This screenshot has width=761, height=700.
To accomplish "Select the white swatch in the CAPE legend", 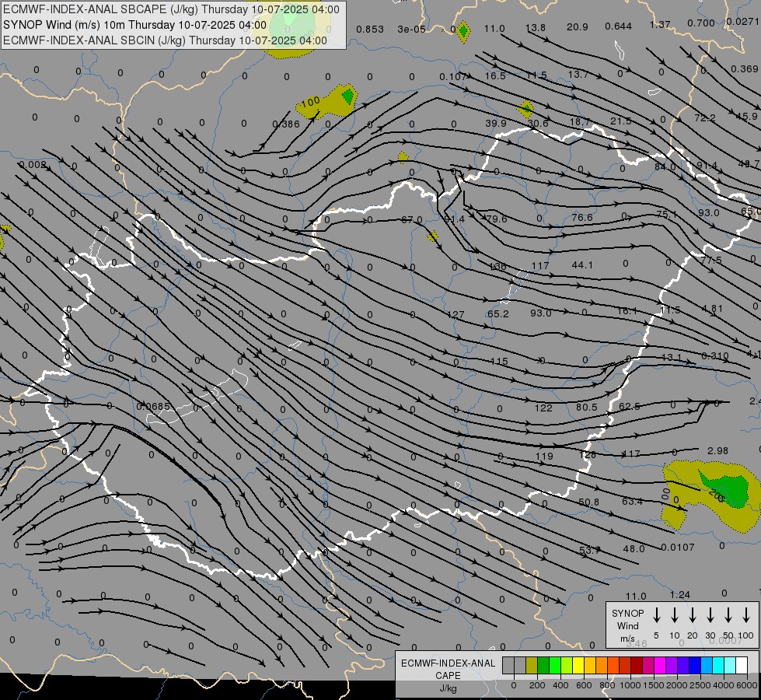I will pyautogui.click(x=741, y=666).
